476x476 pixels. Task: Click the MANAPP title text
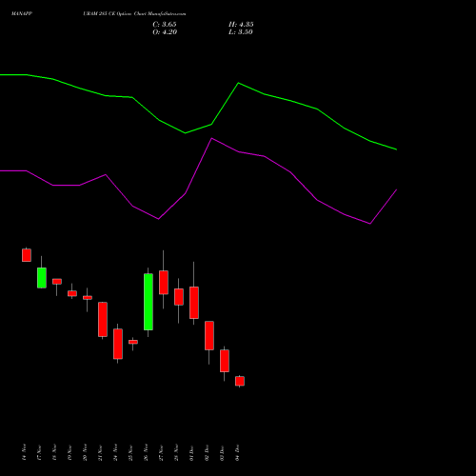[x=22, y=14]
